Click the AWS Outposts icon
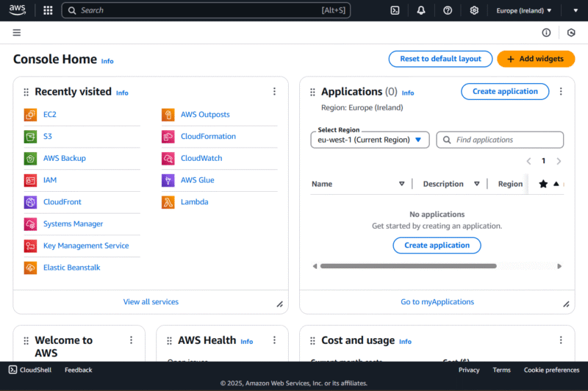588x391 pixels. (x=168, y=115)
